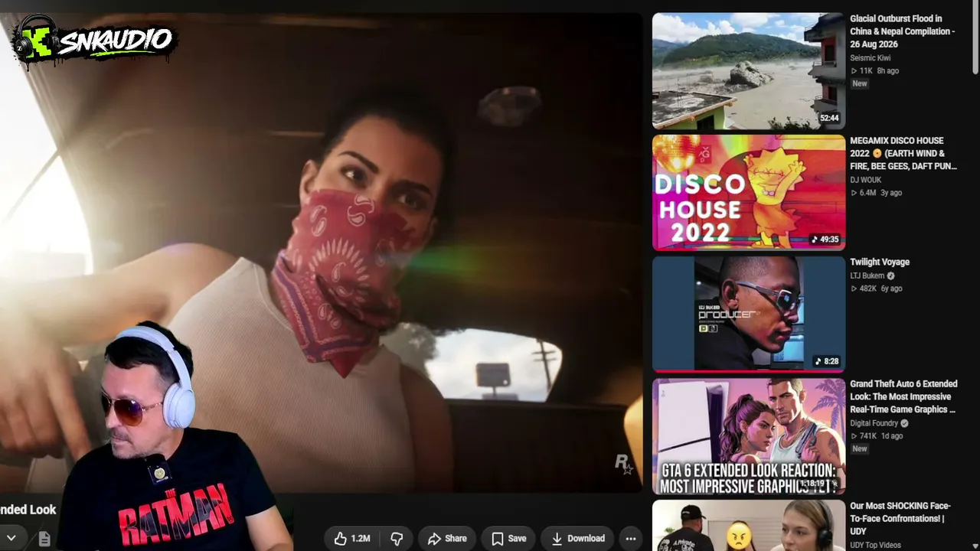980x551 pixels.
Task: Like the video with 1.2M likes
Action: point(352,538)
